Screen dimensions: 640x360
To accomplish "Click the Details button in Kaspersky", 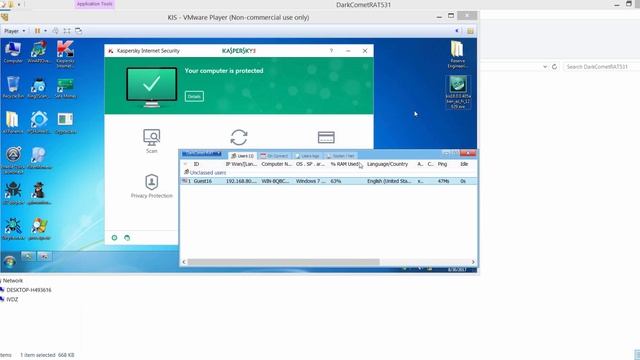I will (x=194, y=96).
